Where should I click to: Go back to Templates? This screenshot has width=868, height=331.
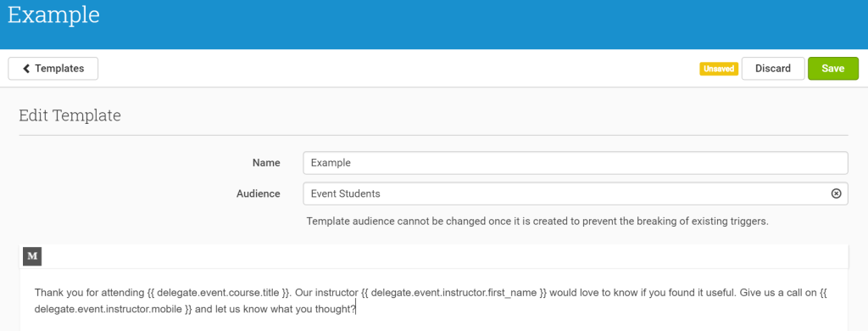pos(53,69)
